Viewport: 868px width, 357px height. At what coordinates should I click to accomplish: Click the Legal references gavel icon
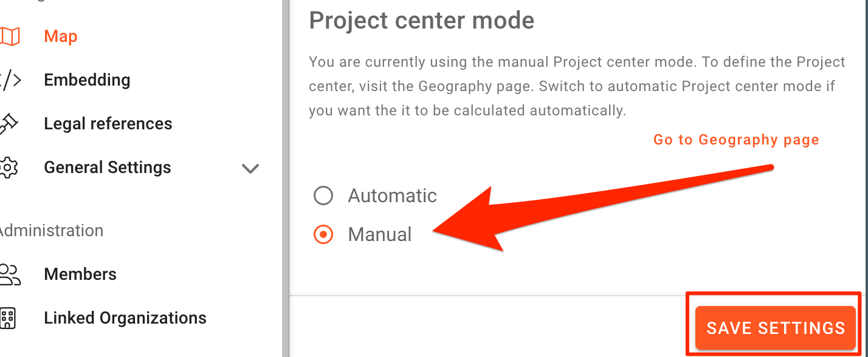coord(7,124)
